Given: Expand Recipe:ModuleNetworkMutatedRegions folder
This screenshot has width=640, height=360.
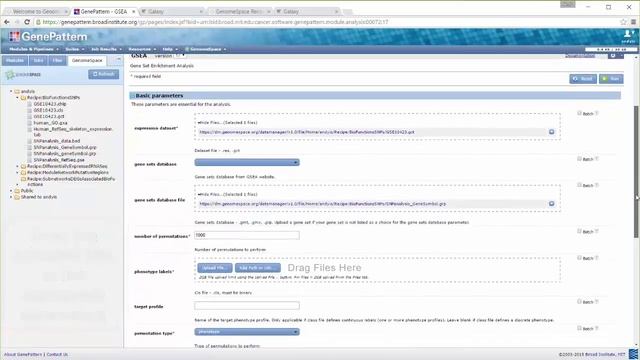Looking at the screenshot, I should pyautogui.click(x=17, y=173).
